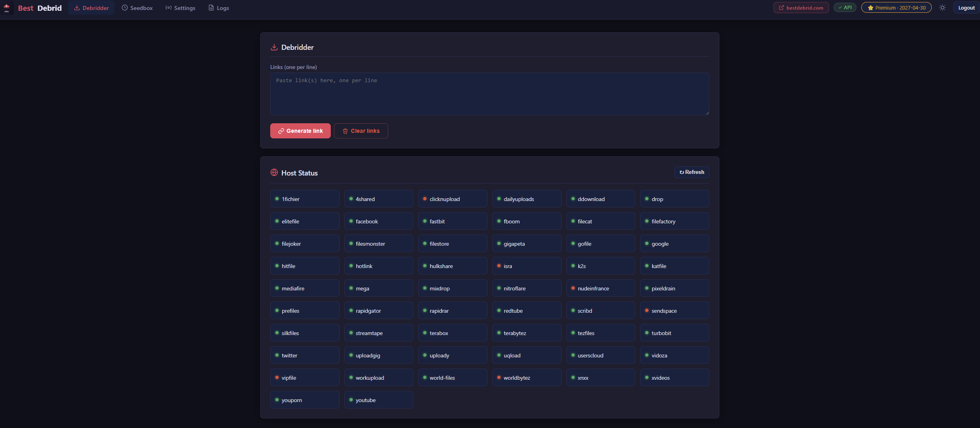Generate link from pasted URLs
Image resolution: width=980 pixels, height=428 pixels.
point(300,131)
